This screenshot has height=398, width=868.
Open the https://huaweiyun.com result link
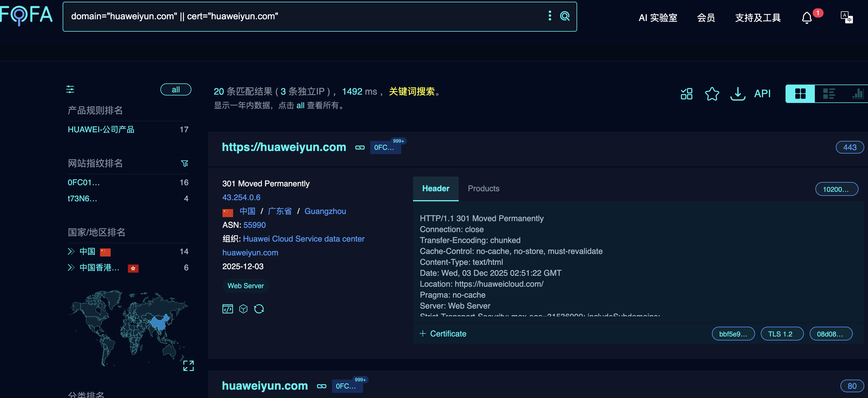[x=284, y=147]
